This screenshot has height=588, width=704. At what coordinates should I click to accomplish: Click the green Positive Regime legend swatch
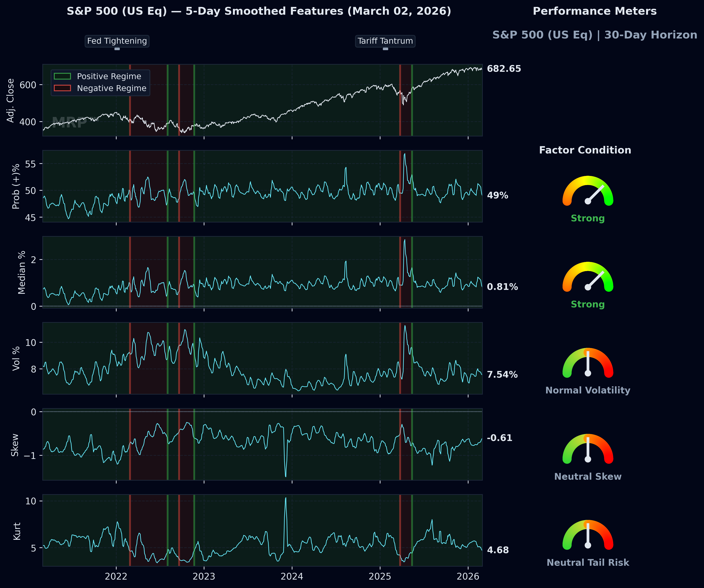coord(62,76)
